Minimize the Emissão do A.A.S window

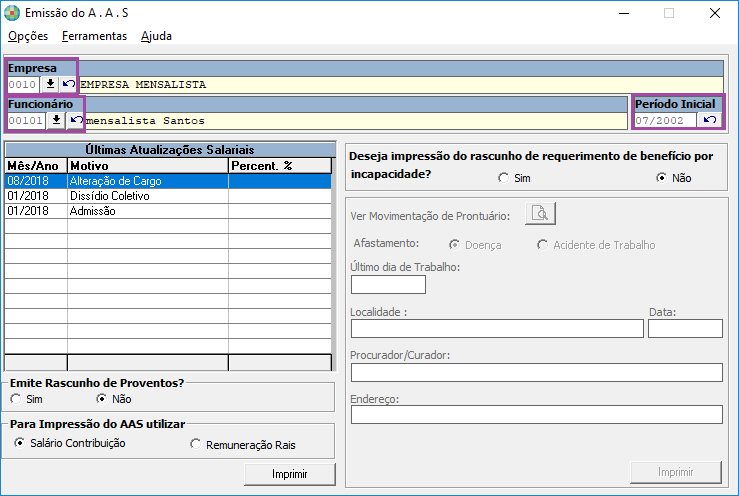[624, 13]
